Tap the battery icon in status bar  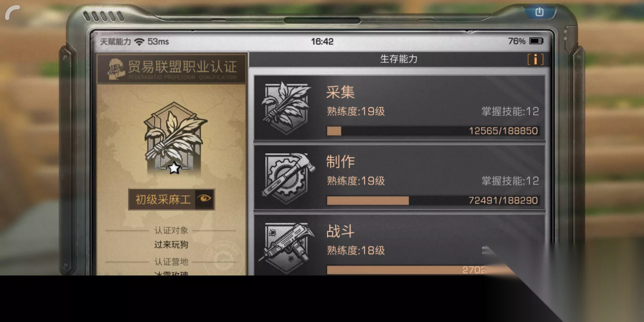point(536,41)
